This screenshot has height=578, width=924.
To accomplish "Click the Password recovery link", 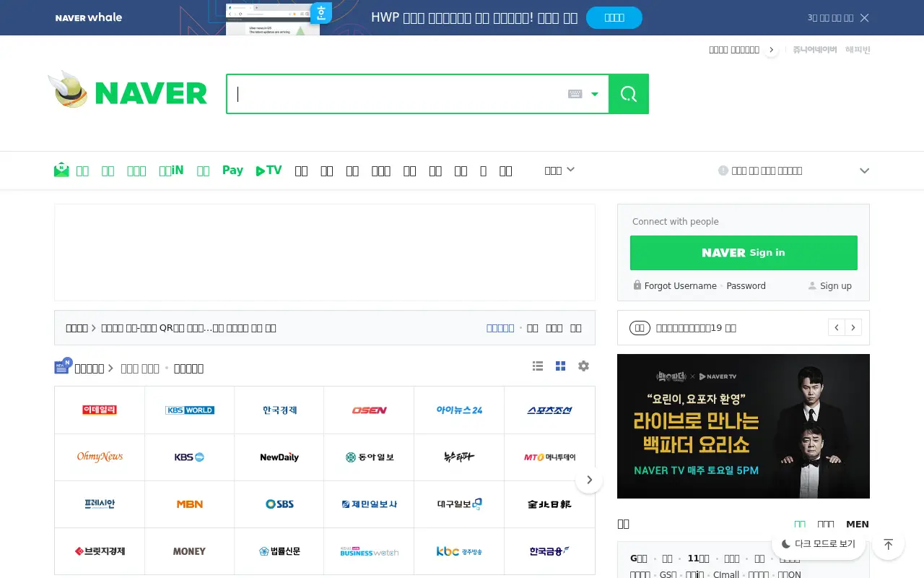I will pos(746,285).
